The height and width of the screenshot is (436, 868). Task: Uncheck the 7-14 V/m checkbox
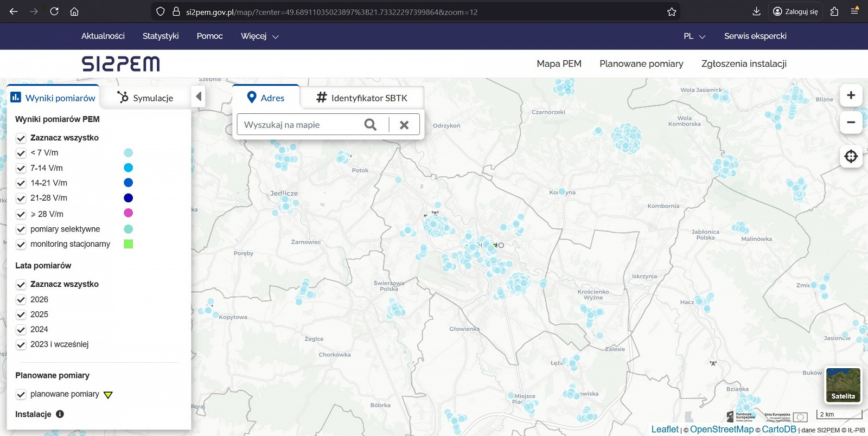point(21,168)
